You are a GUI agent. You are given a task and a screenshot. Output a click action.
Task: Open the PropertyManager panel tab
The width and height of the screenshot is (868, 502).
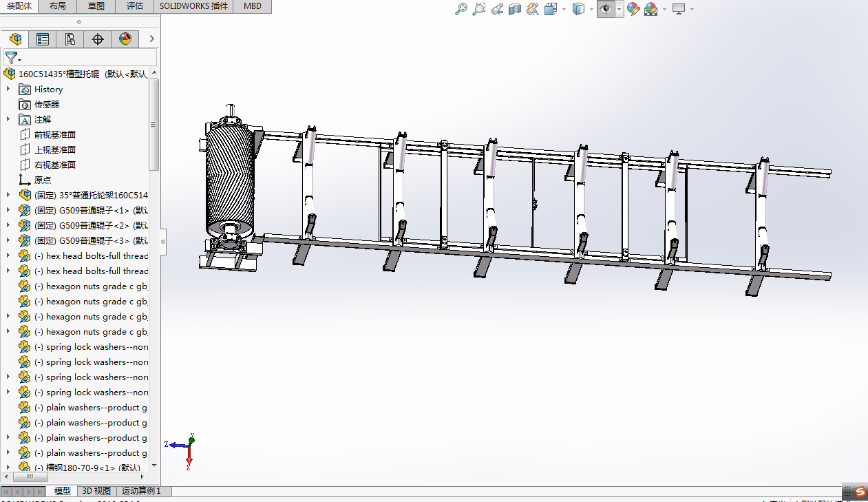43,39
